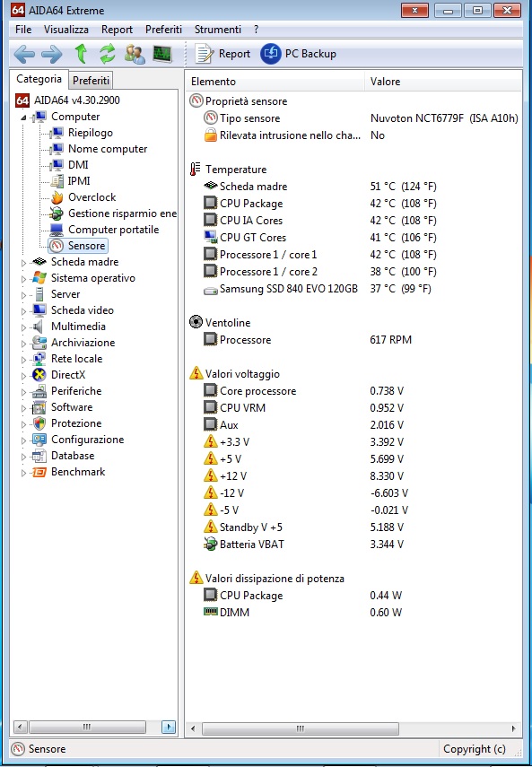
Task: Click the PC Backup toolbar button
Action: pos(298,54)
